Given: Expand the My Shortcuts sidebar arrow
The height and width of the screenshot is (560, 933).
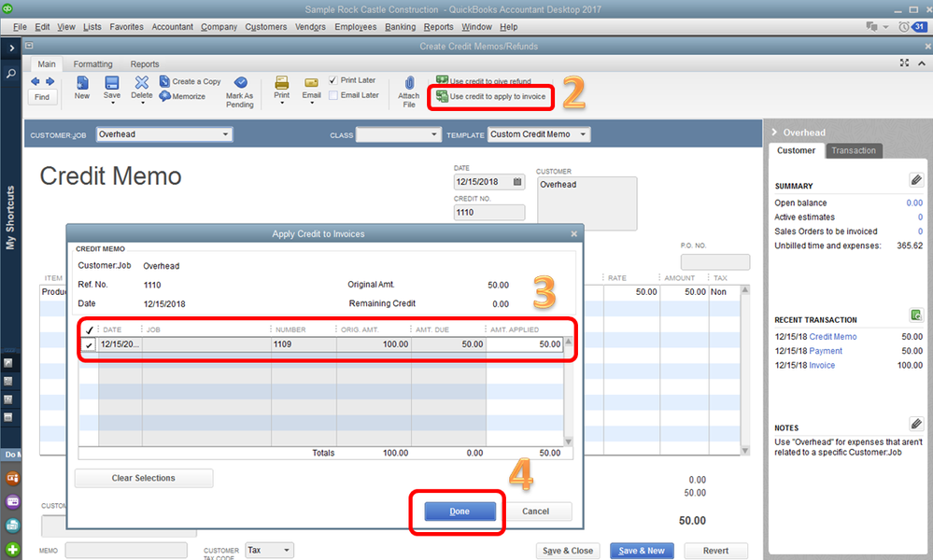Looking at the screenshot, I should click(x=11, y=48).
